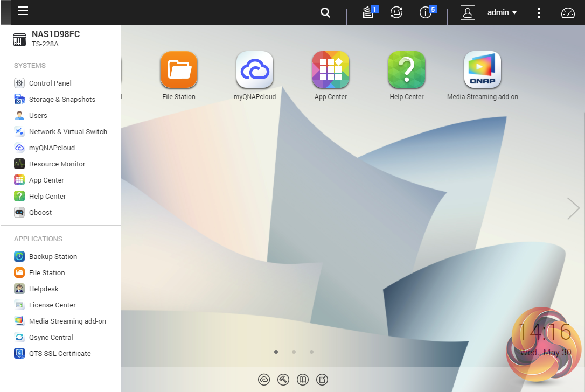Click the NAS1D98FC device name header
585x392 pixels.
coord(55,34)
